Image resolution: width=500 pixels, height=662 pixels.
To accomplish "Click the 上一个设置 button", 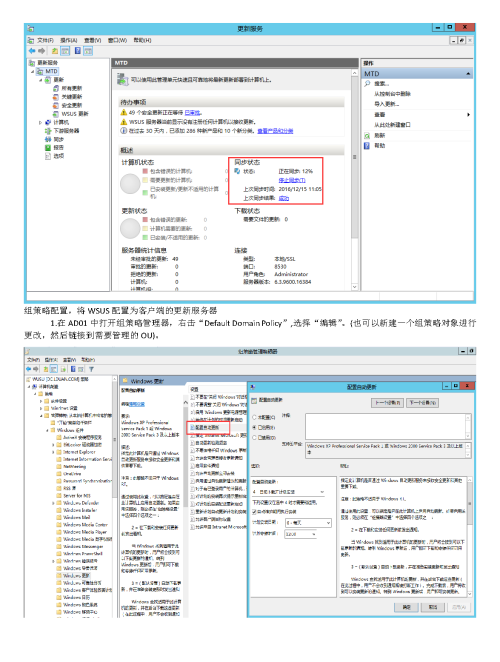I will (x=388, y=403).
